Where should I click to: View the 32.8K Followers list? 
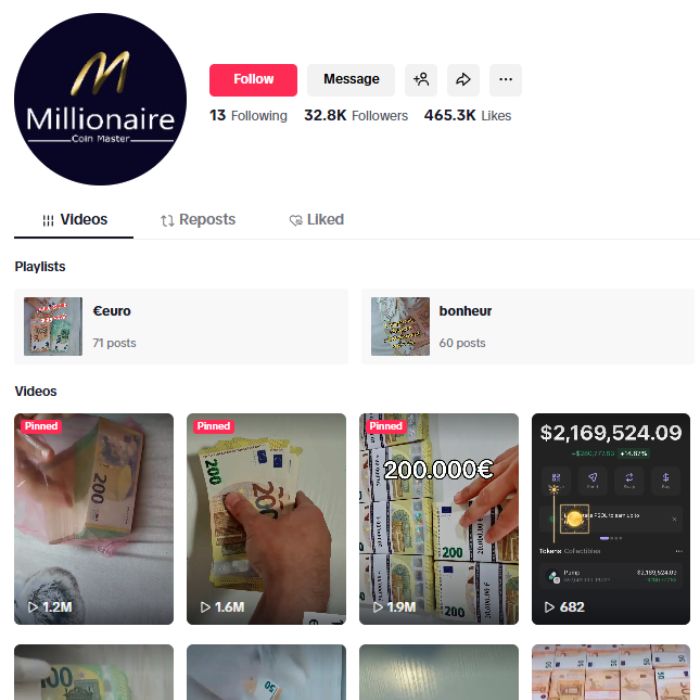click(x=356, y=116)
